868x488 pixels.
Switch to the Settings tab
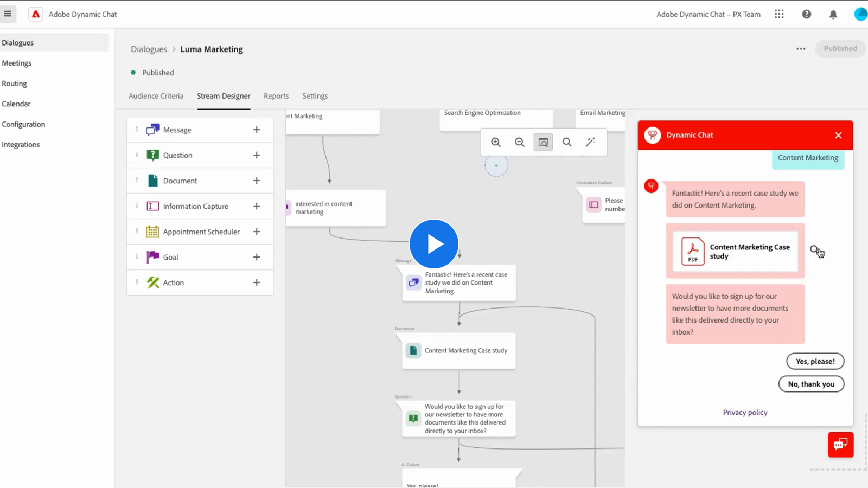point(315,96)
